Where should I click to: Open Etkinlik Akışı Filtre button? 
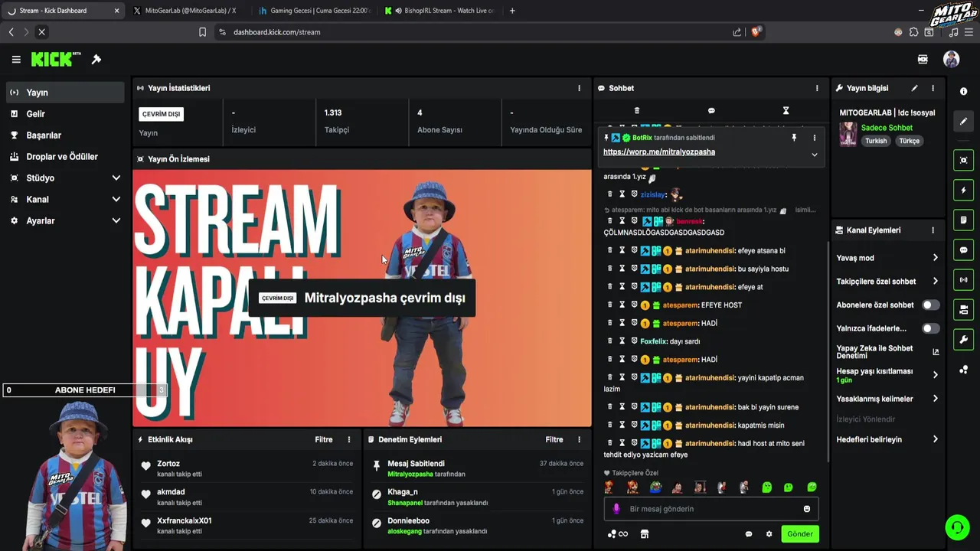pyautogui.click(x=324, y=439)
